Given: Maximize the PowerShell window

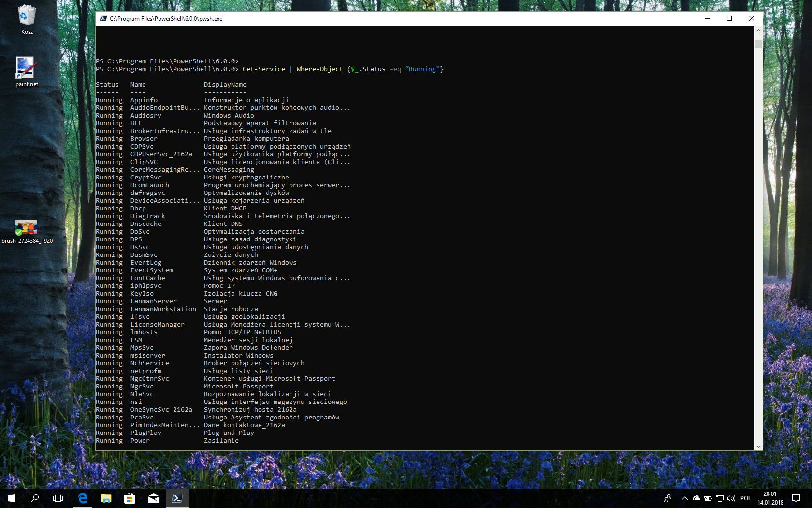Looking at the screenshot, I should coord(729,19).
